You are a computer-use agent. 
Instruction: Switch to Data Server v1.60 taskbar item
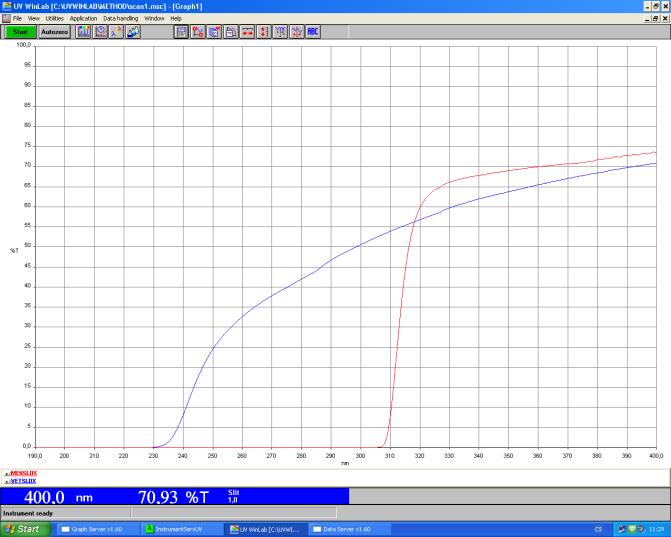[x=349, y=529]
